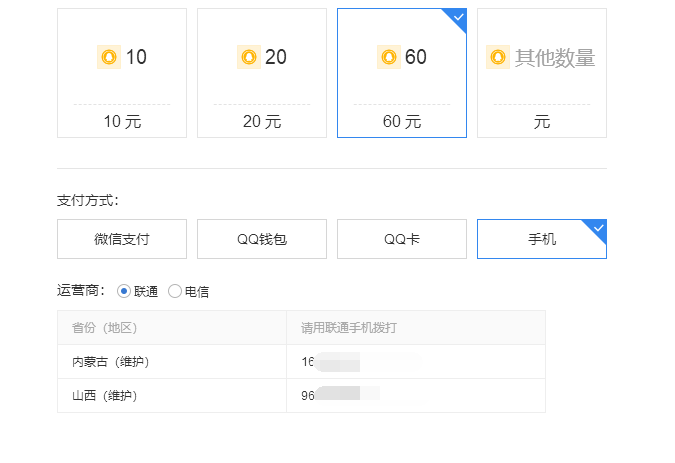Click the 请用联通手机拨打 column header

click(349, 328)
